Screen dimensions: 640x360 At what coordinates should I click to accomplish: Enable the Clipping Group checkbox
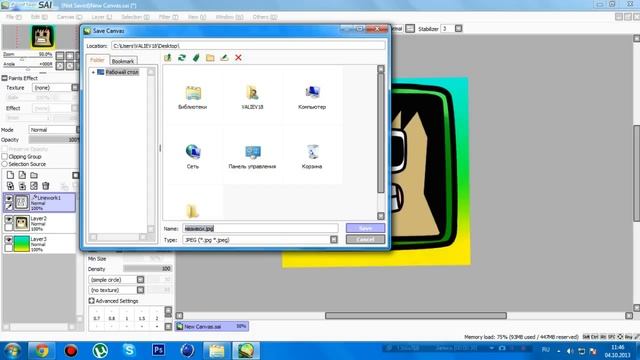pyautogui.click(x=5, y=156)
